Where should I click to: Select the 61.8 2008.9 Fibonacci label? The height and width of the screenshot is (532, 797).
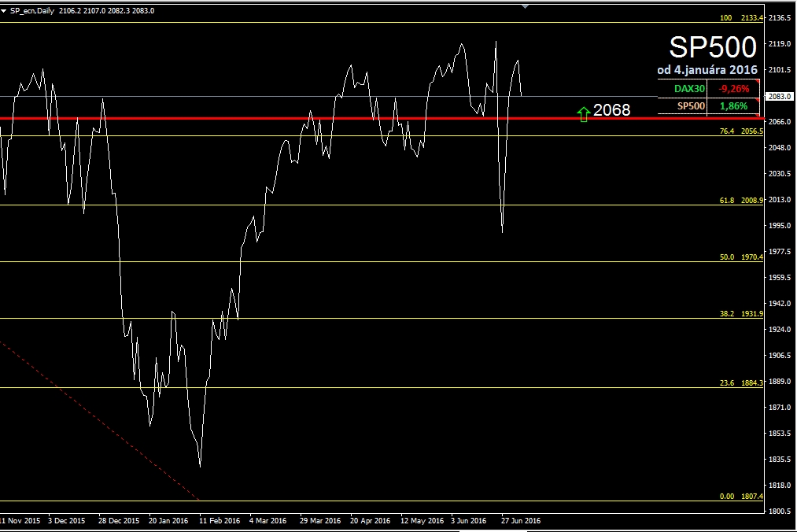[742, 201]
